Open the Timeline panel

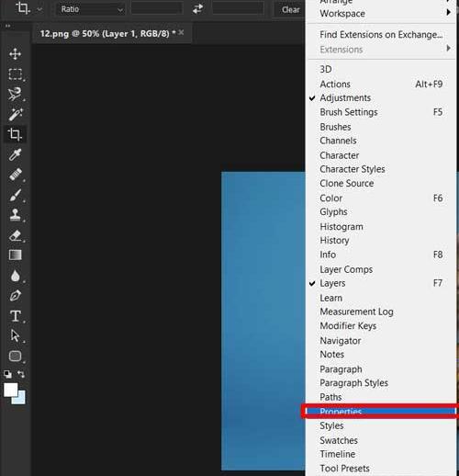(381, 454)
